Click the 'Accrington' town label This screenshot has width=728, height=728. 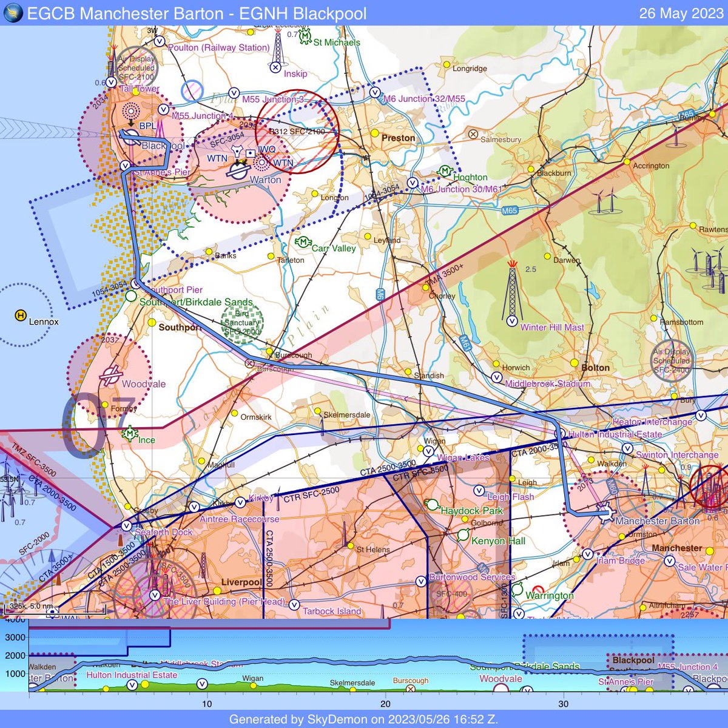tap(651, 166)
